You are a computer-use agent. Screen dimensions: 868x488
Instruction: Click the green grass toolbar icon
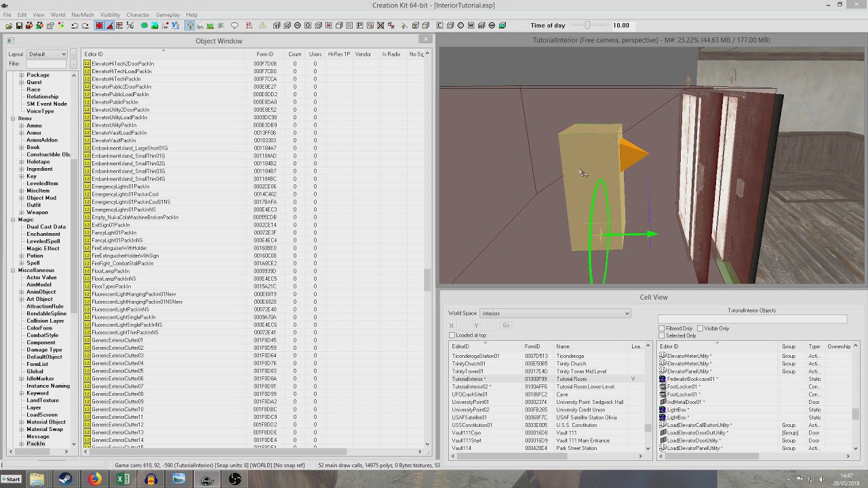[210, 26]
